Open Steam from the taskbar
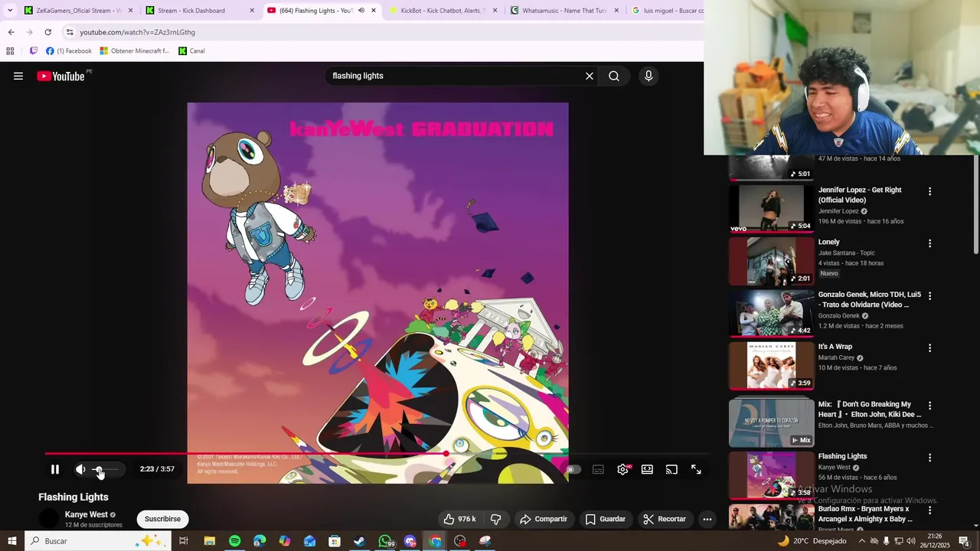The image size is (980, 551). pyautogui.click(x=359, y=541)
